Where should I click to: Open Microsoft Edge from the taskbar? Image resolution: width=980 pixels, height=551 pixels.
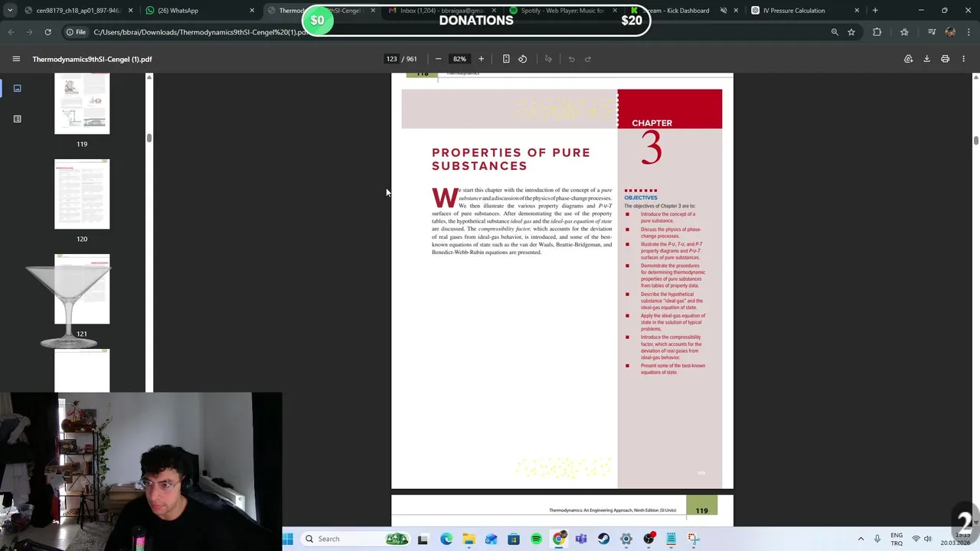[x=446, y=539]
